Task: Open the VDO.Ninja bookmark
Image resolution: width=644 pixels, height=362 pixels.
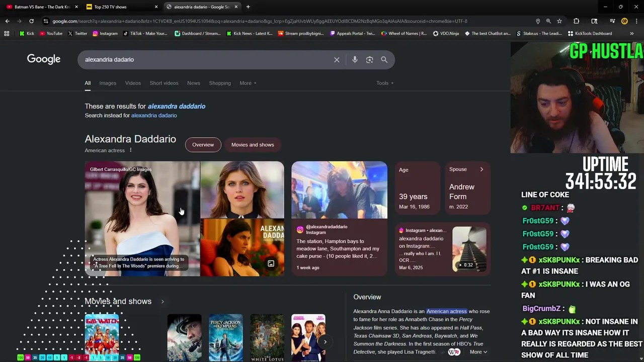Action: coord(446,34)
